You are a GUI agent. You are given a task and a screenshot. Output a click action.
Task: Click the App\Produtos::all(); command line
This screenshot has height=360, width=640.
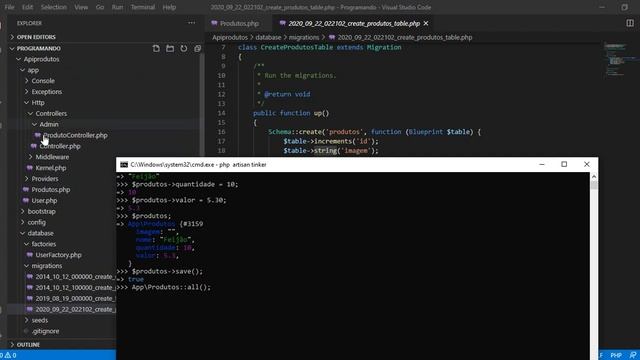(171, 287)
